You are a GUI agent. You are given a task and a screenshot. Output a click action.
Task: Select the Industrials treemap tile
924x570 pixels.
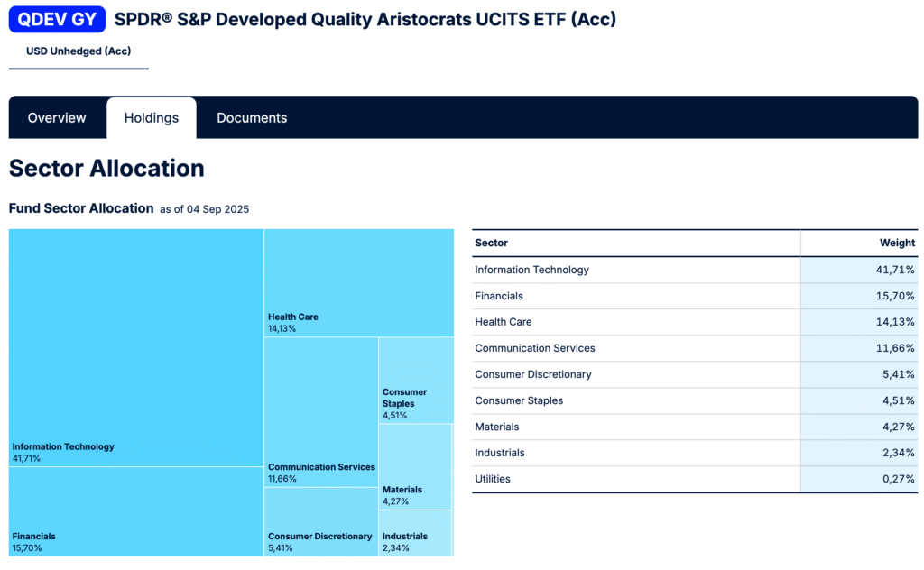tap(415, 533)
